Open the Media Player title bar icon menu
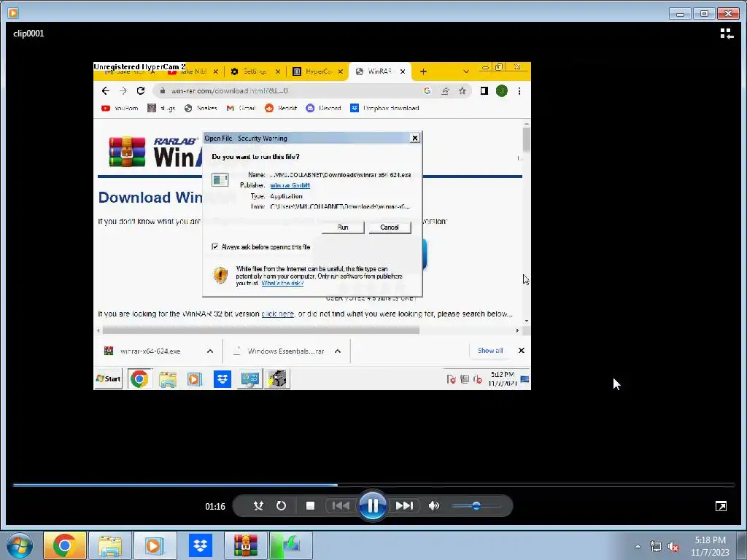747x560 pixels. [x=13, y=13]
